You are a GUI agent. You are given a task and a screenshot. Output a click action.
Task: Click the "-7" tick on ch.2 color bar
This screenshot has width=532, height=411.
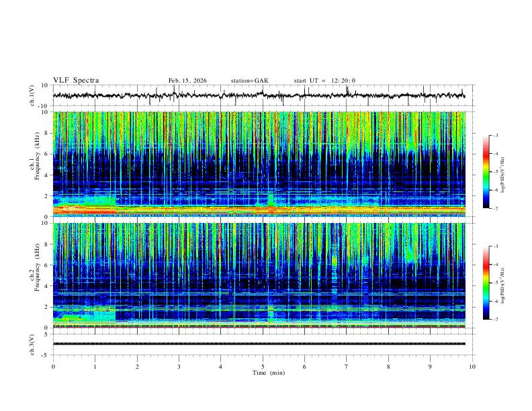[496, 319]
